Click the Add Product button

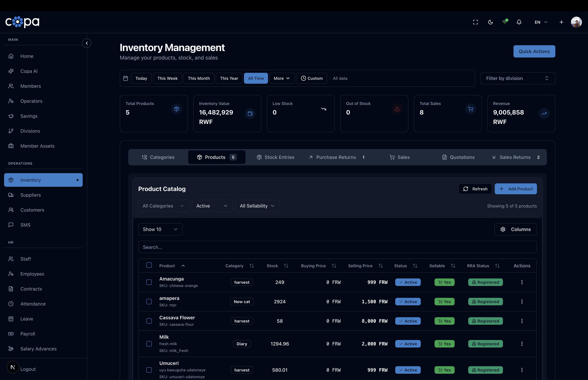coord(516,189)
